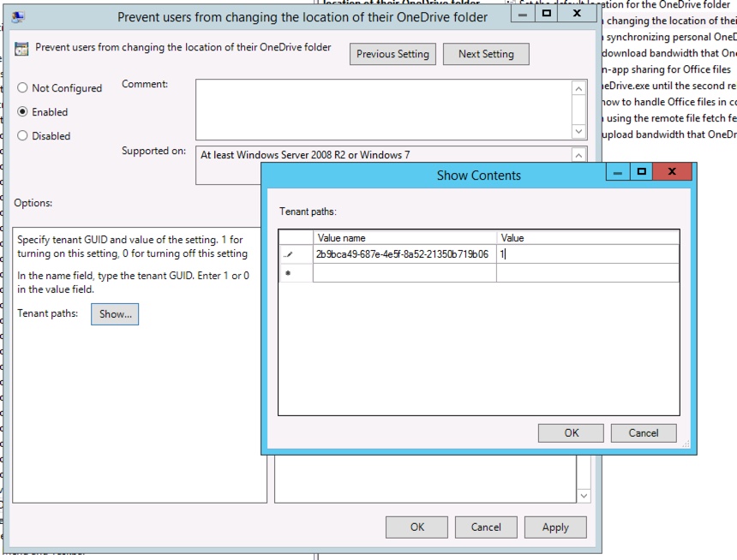Click the pencil edit row indicator
737x560 pixels.
tap(288, 254)
